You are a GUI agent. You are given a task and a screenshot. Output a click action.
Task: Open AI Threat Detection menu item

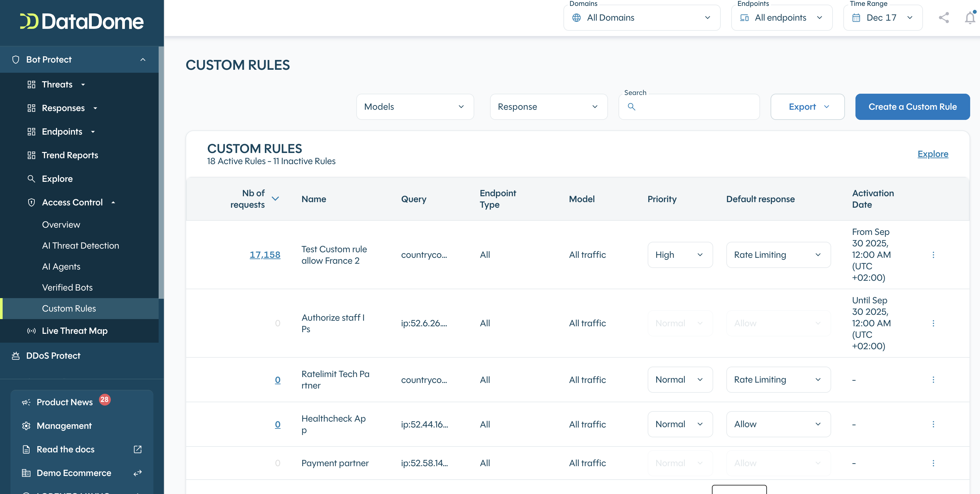[x=80, y=246]
